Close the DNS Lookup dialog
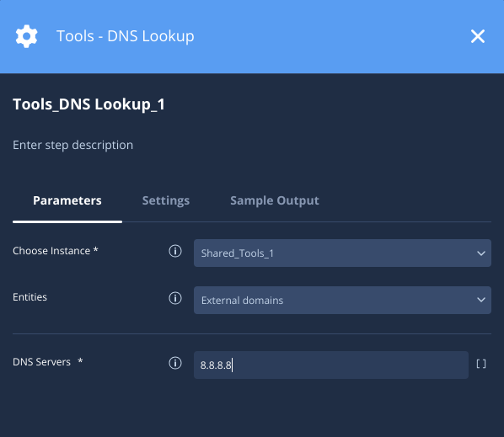 (478, 36)
